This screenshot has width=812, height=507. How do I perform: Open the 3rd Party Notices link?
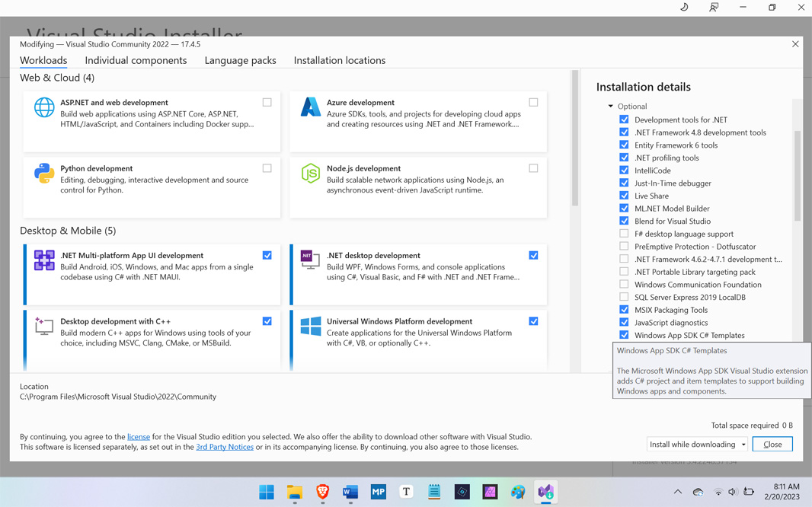click(x=225, y=447)
